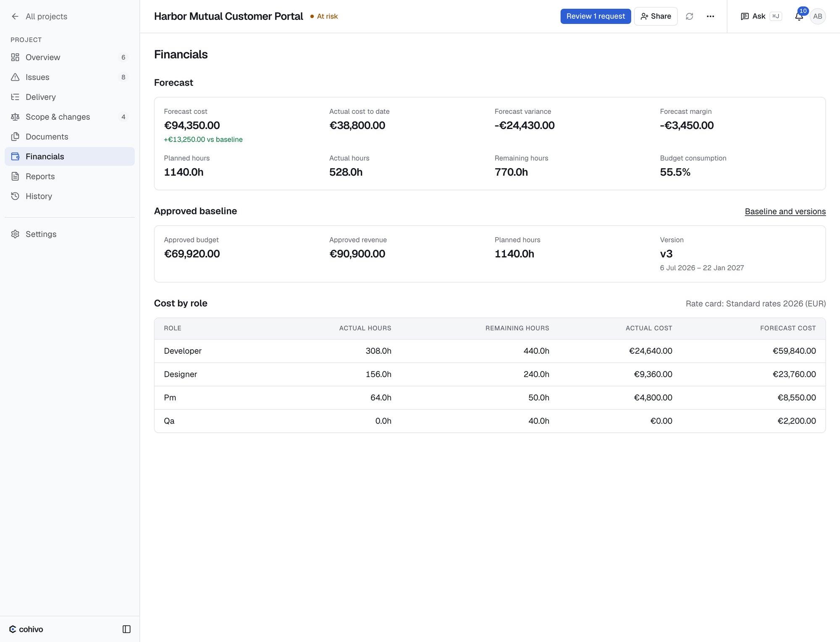Open the Baseline and versions link

tap(785, 211)
